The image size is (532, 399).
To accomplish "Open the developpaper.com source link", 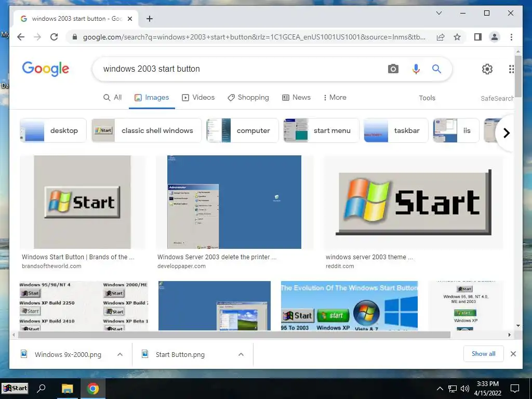I will pyautogui.click(x=181, y=266).
